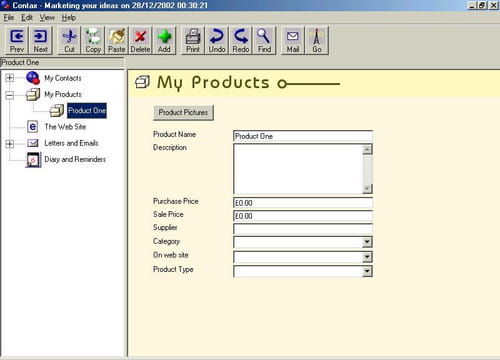Click the 'My Products' page heading

click(x=213, y=82)
